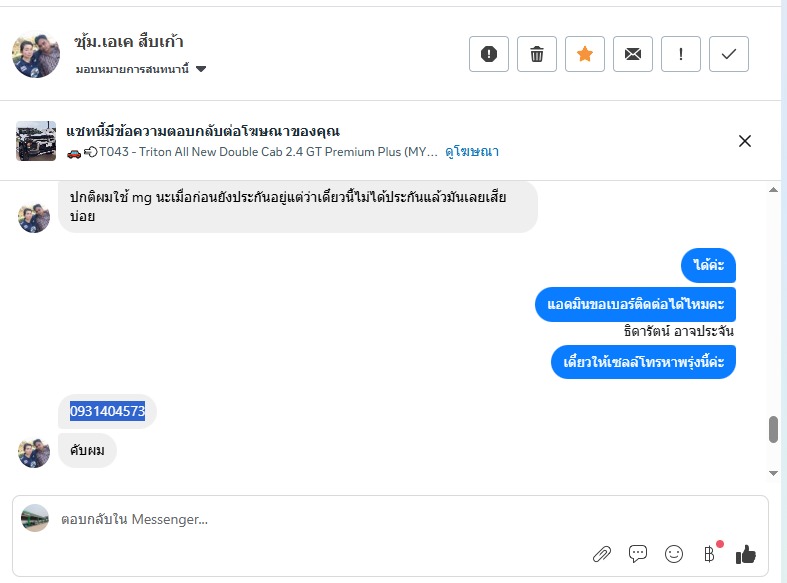
Task: Open the emoji picker smiley icon
Action: 674,554
